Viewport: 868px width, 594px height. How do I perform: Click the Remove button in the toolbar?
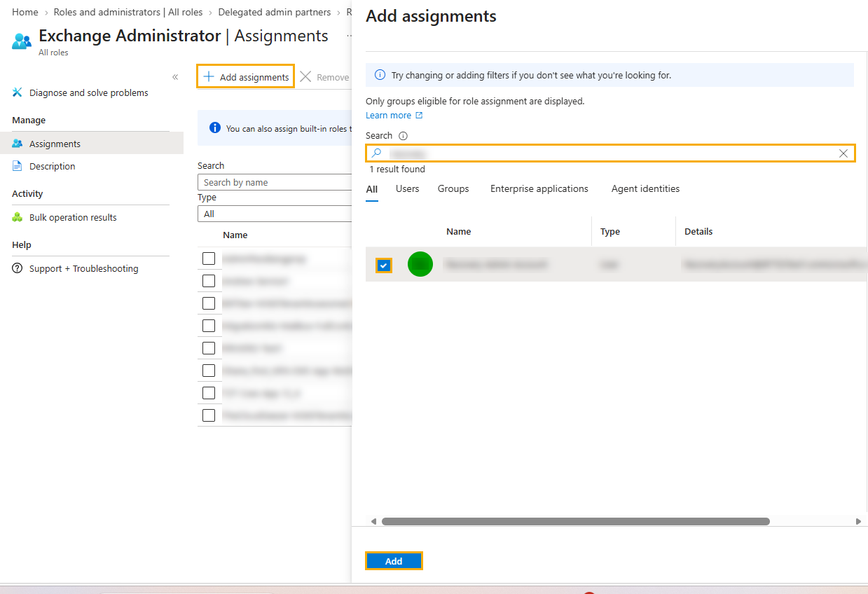pyautogui.click(x=324, y=77)
